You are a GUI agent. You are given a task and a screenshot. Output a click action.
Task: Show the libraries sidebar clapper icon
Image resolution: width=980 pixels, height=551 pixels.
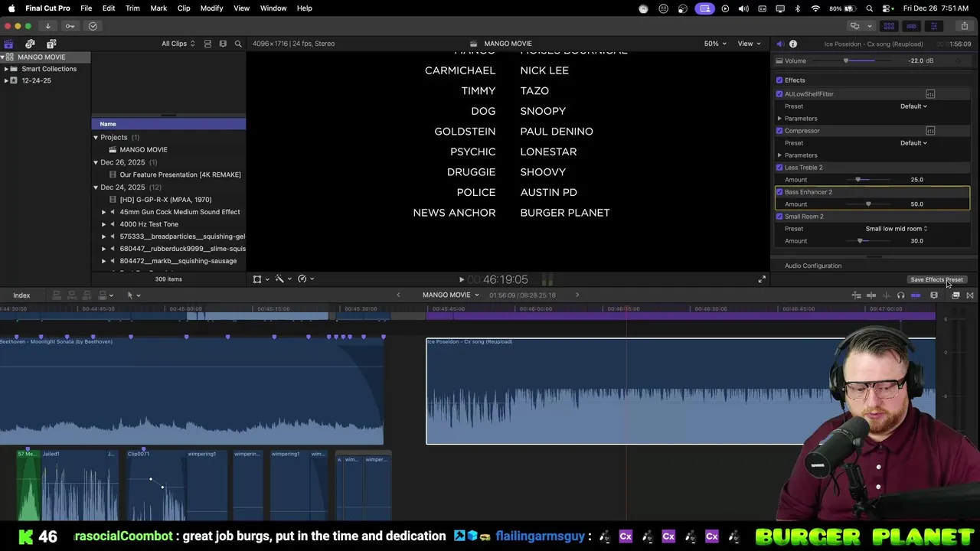8,44
